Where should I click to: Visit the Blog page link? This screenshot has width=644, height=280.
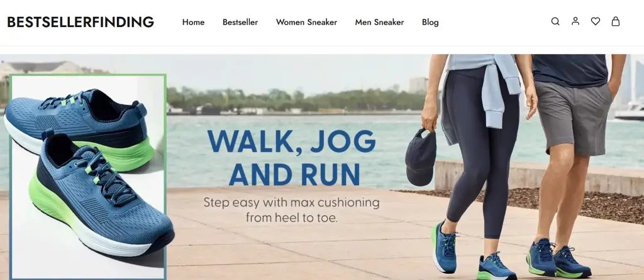430,22
